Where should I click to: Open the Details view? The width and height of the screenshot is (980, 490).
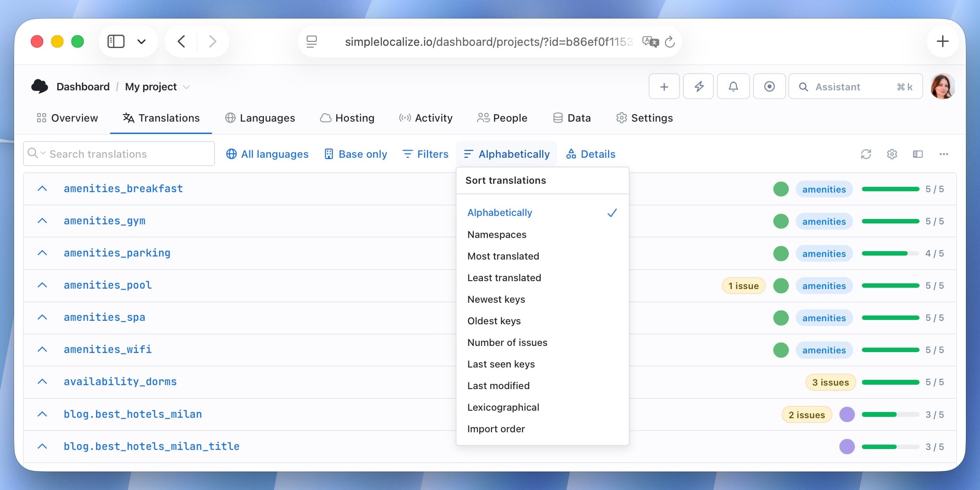pos(590,154)
